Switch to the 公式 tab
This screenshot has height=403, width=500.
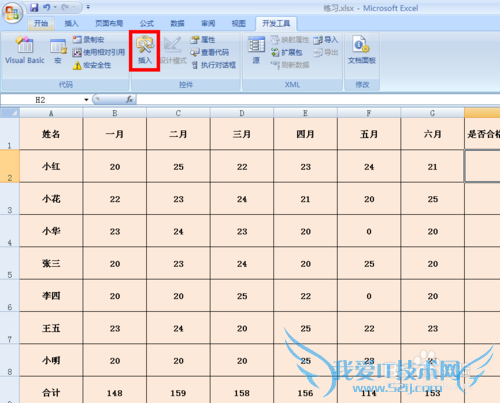point(147,23)
